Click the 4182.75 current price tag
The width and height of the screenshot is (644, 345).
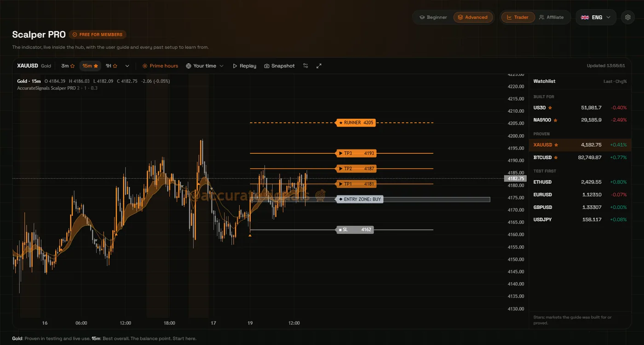516,178
